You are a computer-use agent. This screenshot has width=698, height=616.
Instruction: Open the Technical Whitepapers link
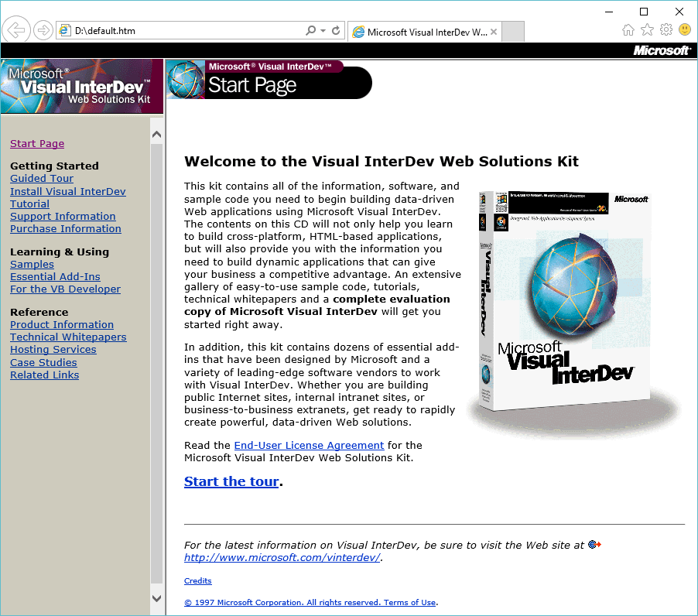(x=69, y=337)
